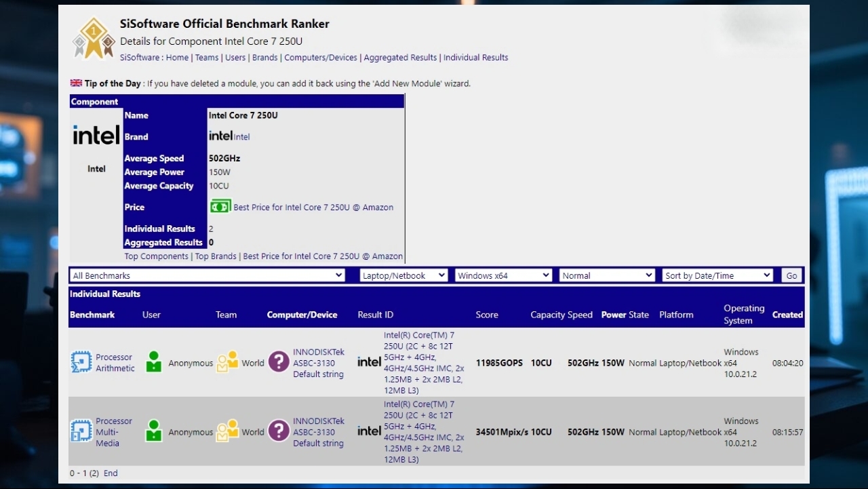Click the green user icon in Multi-Media row
Viewport: 868px width, 489px height.
pos(154,431)
